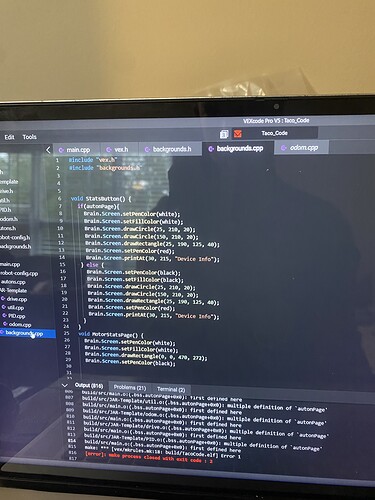Click the file copy icon beside Taco_Code
375x500 pixels.
[224, 134]
